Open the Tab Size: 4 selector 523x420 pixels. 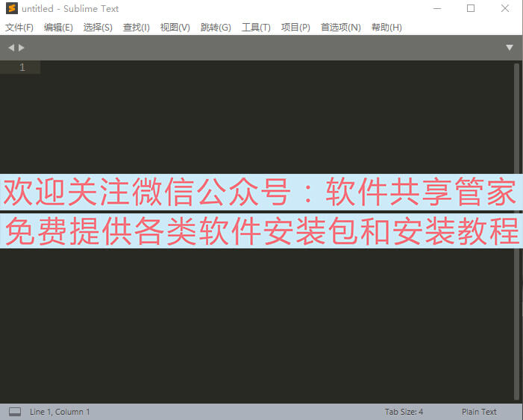pyautogui.click(x=404, y=412)
